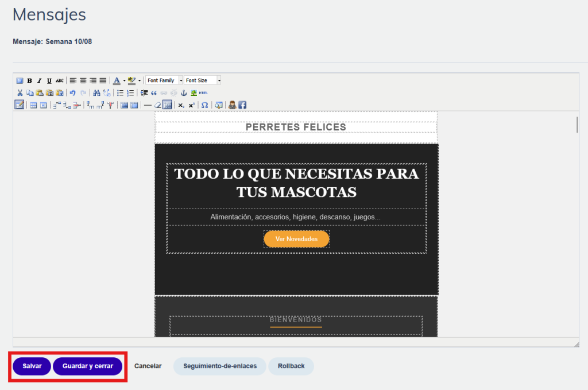The height and width of the screenshot is (390, 588).
Task: Redo the last edit
Action: [83, 92]
